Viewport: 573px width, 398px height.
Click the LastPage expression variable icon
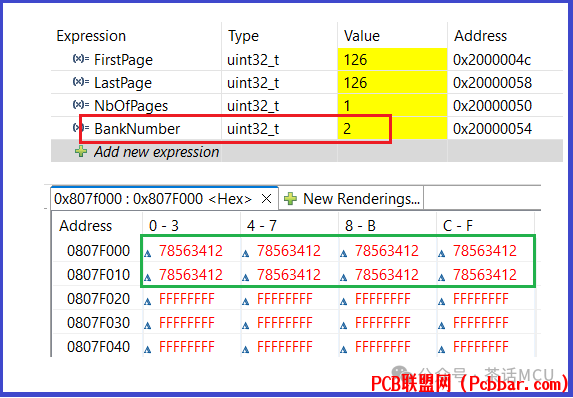click(81, 82)
